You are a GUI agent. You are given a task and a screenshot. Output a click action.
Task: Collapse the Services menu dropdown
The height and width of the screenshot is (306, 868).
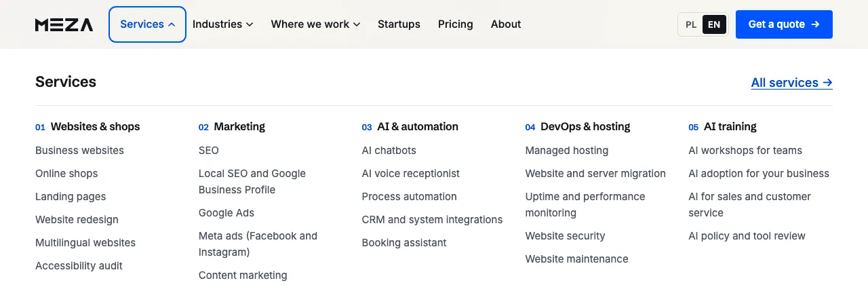pos(147,24)
